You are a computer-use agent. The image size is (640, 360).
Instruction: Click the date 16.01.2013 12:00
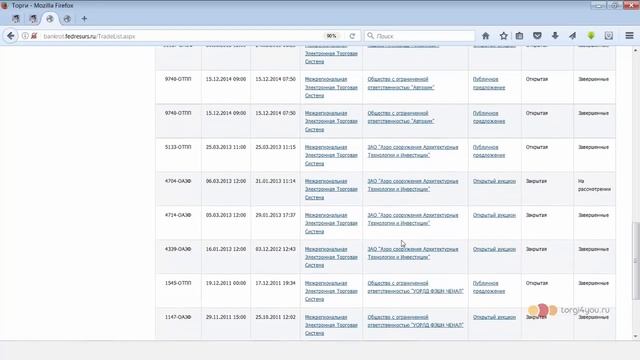click(x=226, y=249)
